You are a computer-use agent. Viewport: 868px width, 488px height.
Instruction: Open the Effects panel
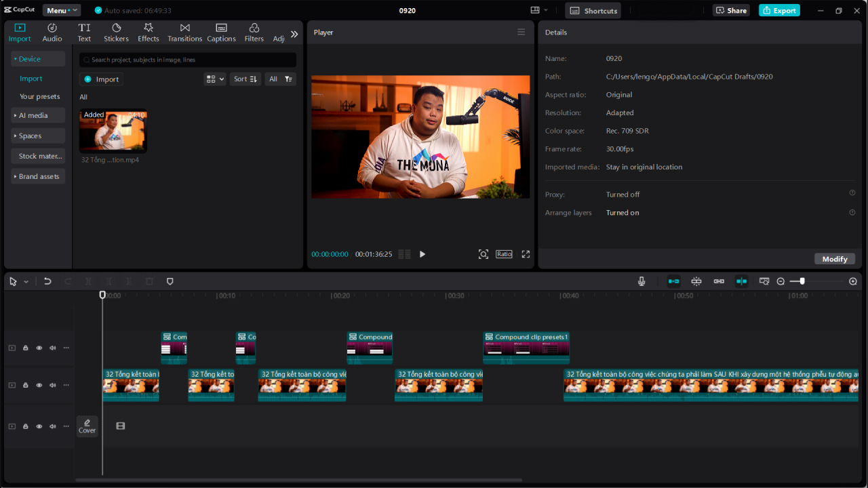pyautogui.click(x=149, y=32)
